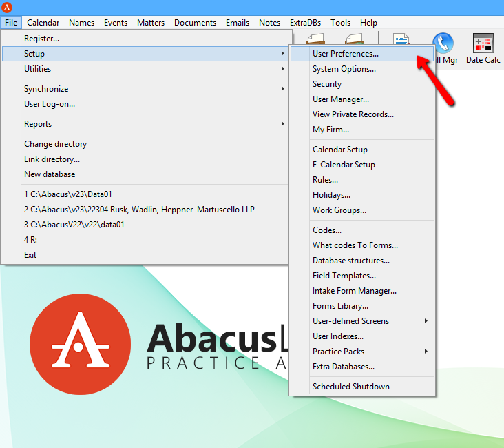Open recent entry 4 R:
The height and width of the screenshot is (448, 504).
coord(145,240)
